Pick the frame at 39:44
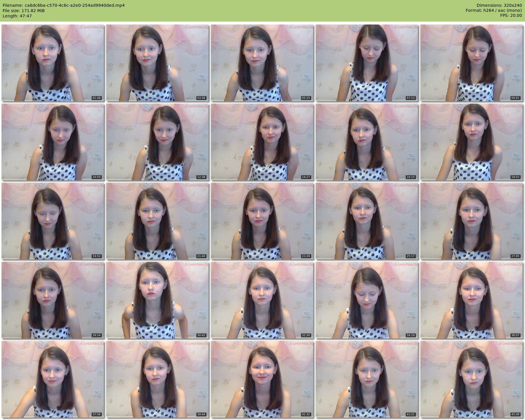The image size is (525, 420). (157, 379)
